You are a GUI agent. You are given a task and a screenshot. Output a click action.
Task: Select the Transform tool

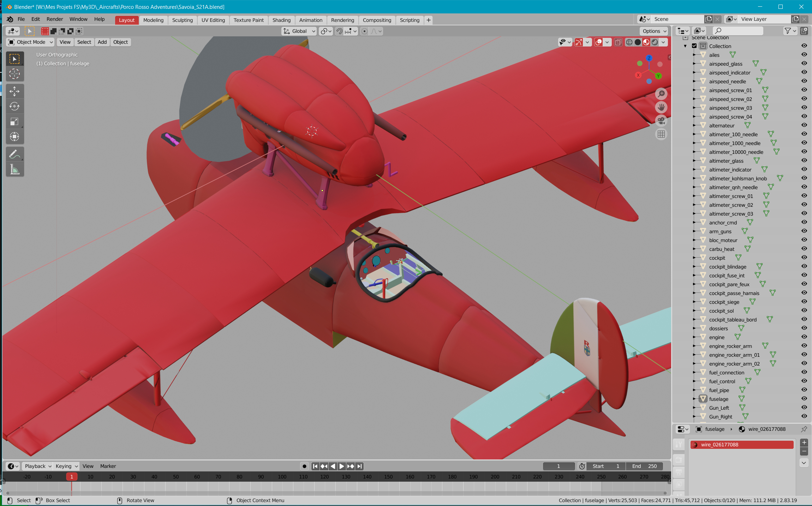14,137
